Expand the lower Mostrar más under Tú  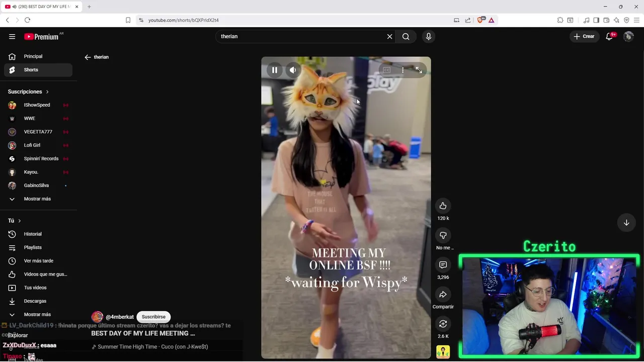click(x=38, y=314)
